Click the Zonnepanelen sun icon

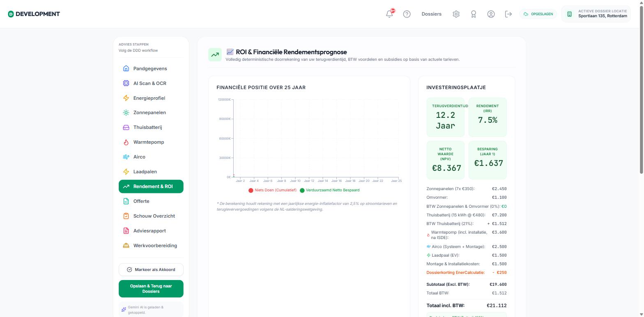[126, 113]
